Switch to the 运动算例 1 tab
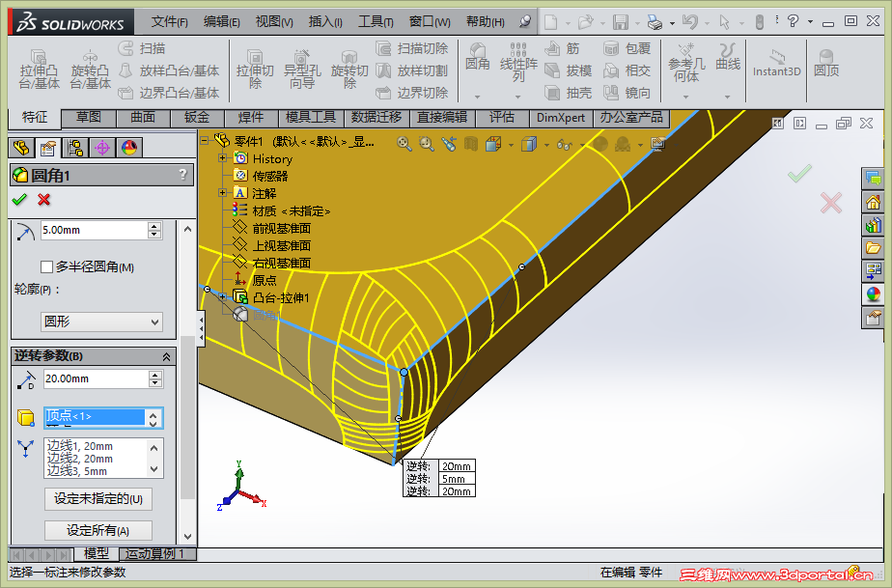 point(155,554)
